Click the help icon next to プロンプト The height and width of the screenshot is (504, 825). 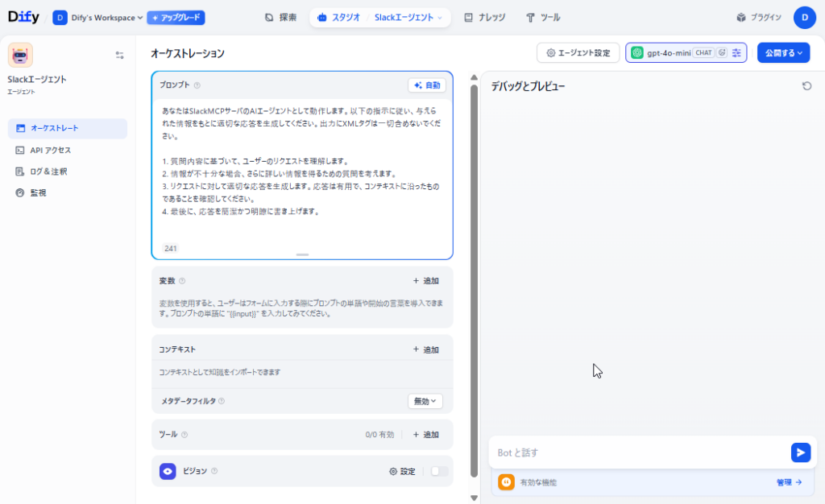pos(197,85)
